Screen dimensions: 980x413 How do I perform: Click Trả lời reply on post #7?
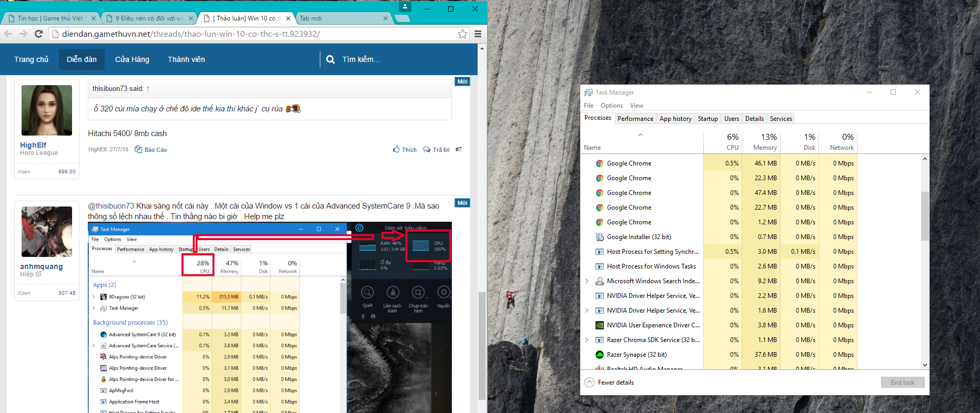click(436, 150)
